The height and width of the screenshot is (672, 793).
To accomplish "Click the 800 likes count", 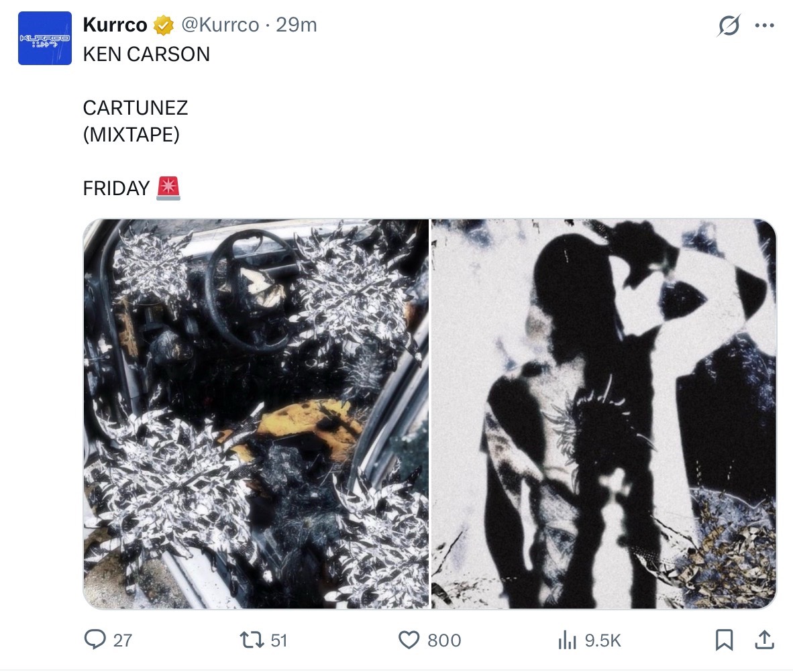I will 444,640.
